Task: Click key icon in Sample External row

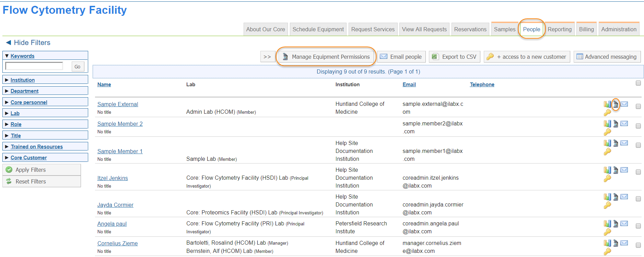Action: click(607, 113)
